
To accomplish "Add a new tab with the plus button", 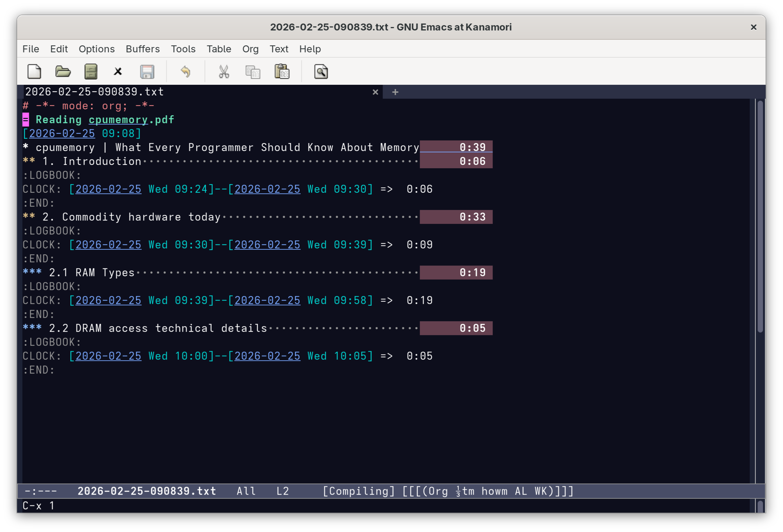I will coord(395,92).
